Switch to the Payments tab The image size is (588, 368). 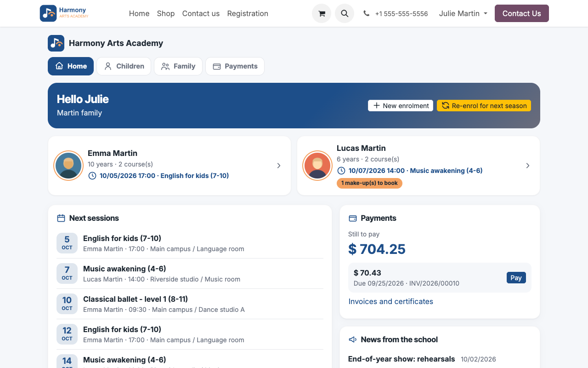click(x=235, y=66)
